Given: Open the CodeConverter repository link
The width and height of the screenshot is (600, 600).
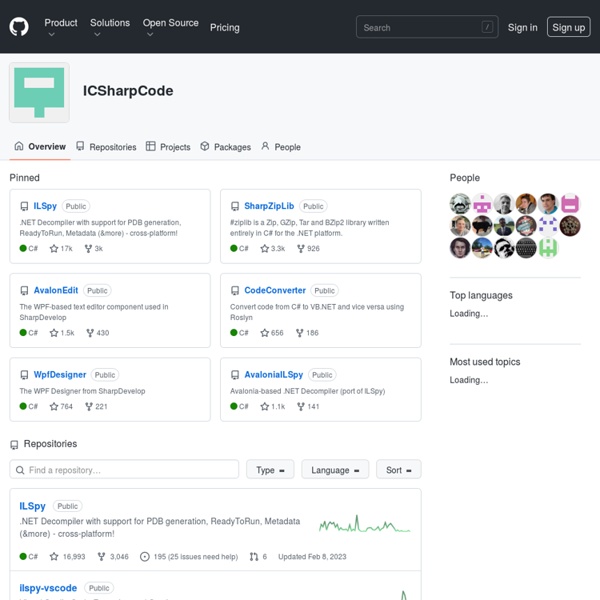Looking at the screenshot, I should (275, 290).
